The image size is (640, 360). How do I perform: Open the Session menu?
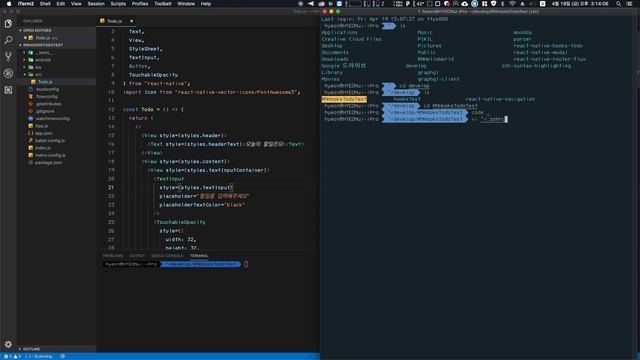(x=96, y=4)
